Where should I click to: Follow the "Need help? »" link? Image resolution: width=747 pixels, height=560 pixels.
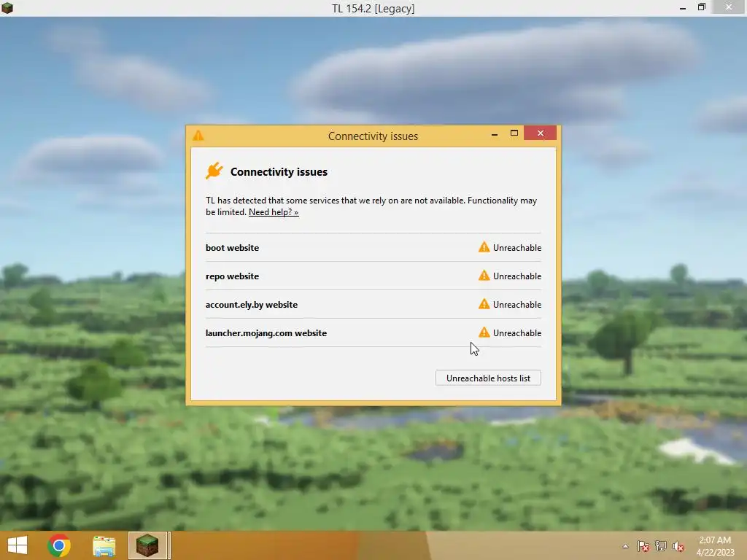(274, 212)
